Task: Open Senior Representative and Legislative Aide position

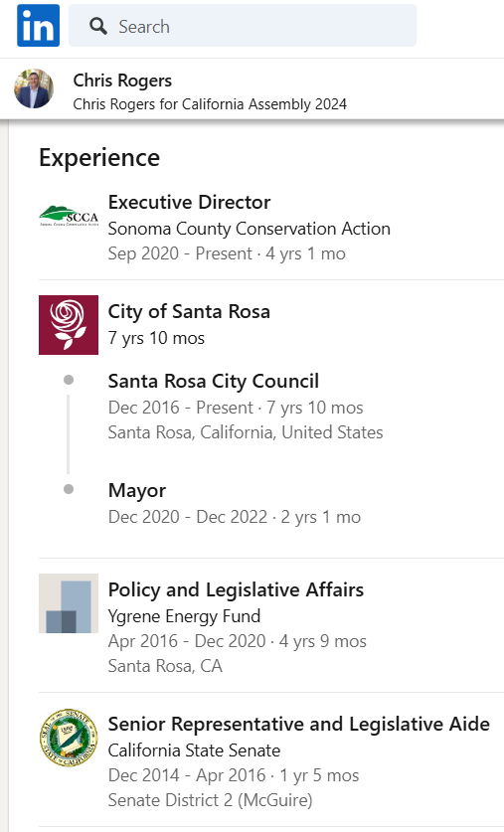Action: tap(299, 725)
